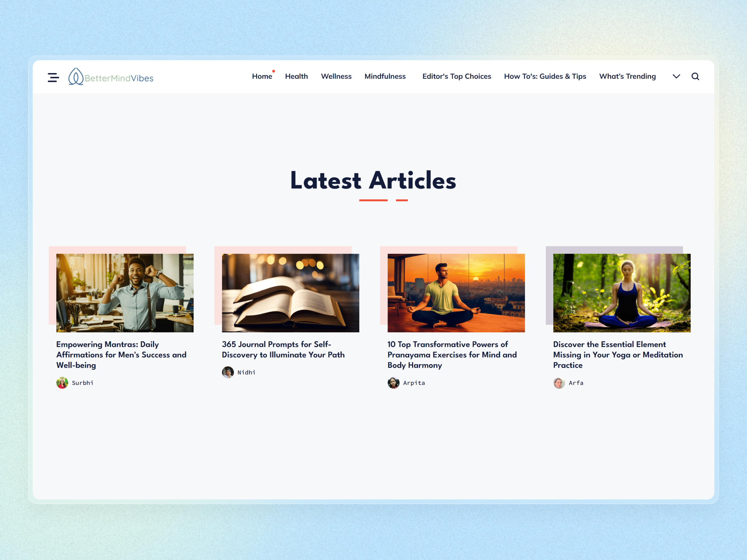Click Arfa's author avatar
This screenshot has height=560, width=747.
point(559,383)
